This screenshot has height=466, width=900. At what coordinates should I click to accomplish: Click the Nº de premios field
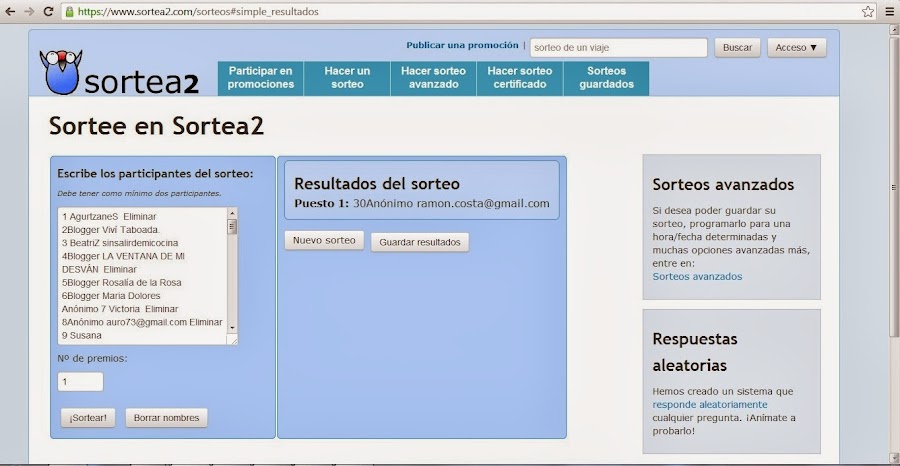point(80,382)
